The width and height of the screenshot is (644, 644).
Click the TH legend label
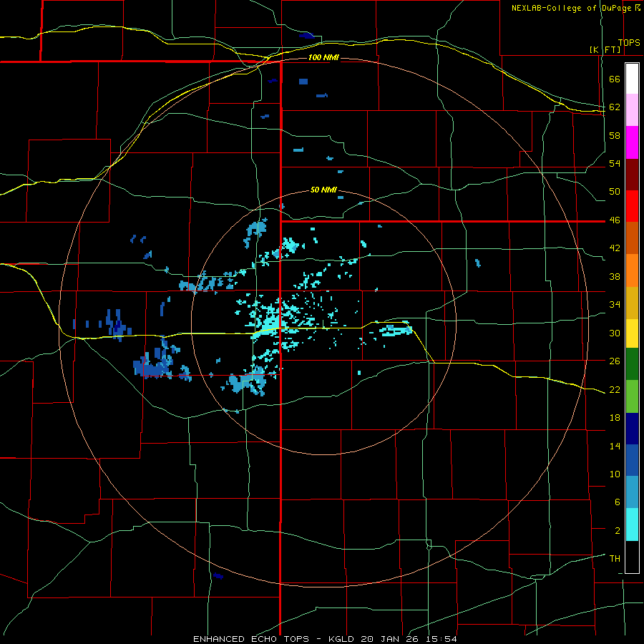click(615, 559)
